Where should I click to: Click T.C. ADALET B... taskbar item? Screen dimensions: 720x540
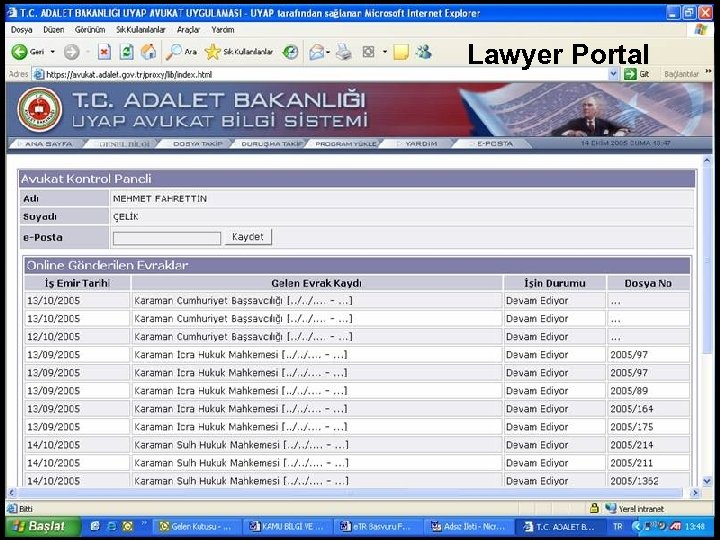(560, 526)
